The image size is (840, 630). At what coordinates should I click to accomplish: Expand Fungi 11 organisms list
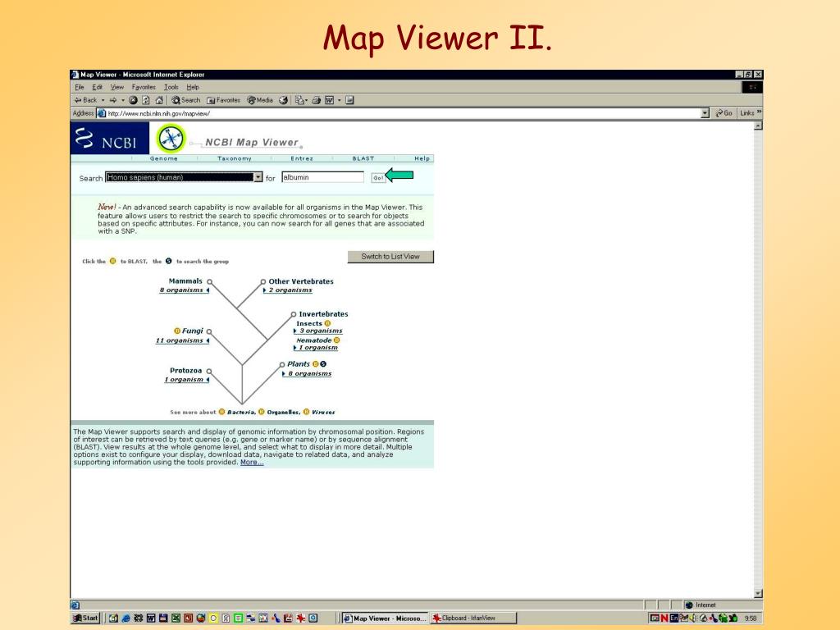coord(182,340)
